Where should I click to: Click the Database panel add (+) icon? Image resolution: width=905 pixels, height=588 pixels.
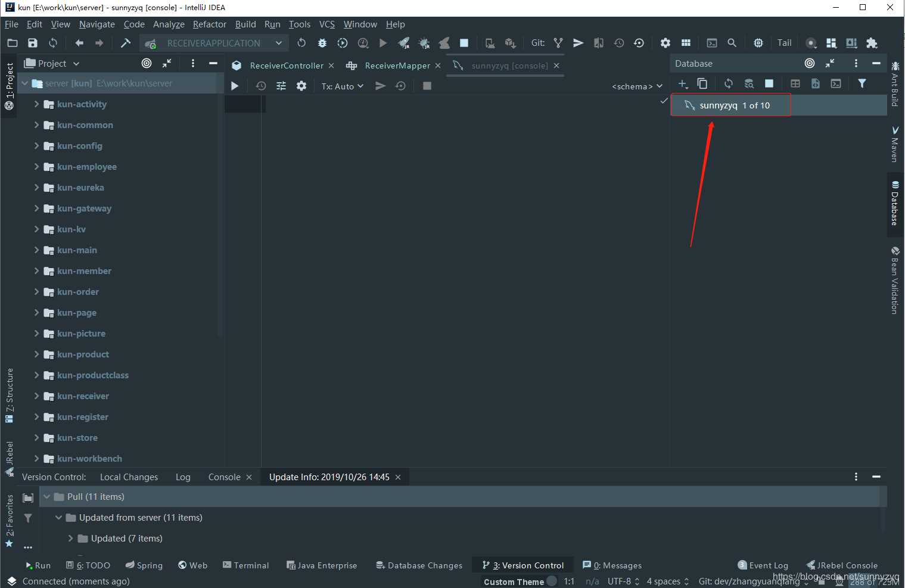(683, 83)
